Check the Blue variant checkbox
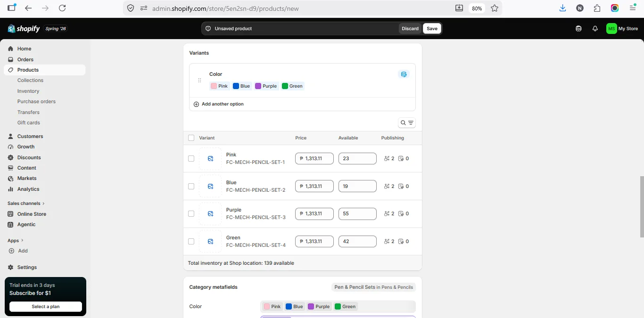644x318 pixels. [191, 186]
